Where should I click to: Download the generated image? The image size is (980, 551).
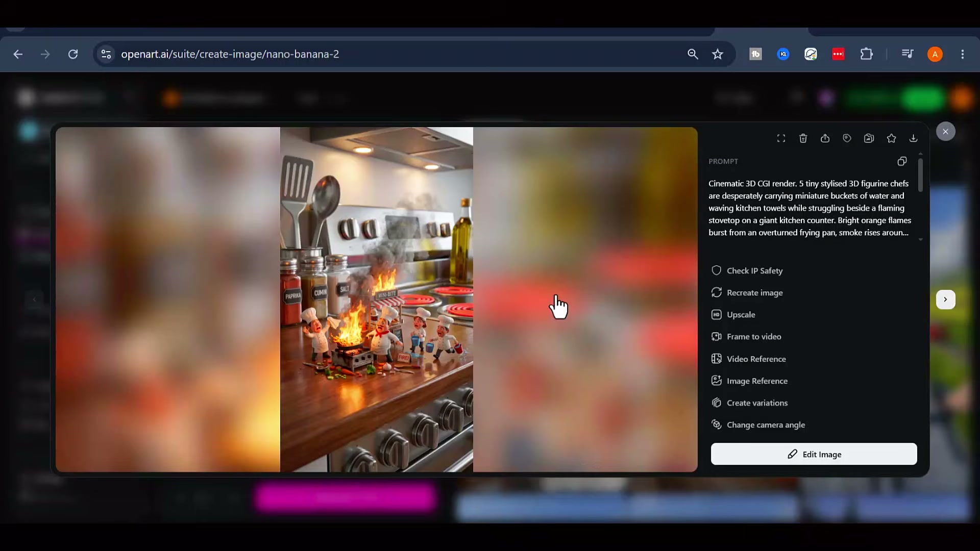tap(913, 138)
